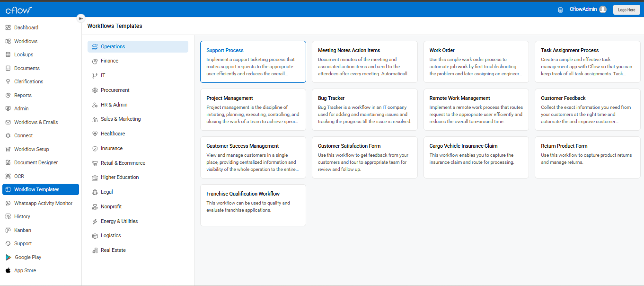Click the Healthcare heart icon
Image resolution: width=644 pixels, height=286 pixels.
95,134
